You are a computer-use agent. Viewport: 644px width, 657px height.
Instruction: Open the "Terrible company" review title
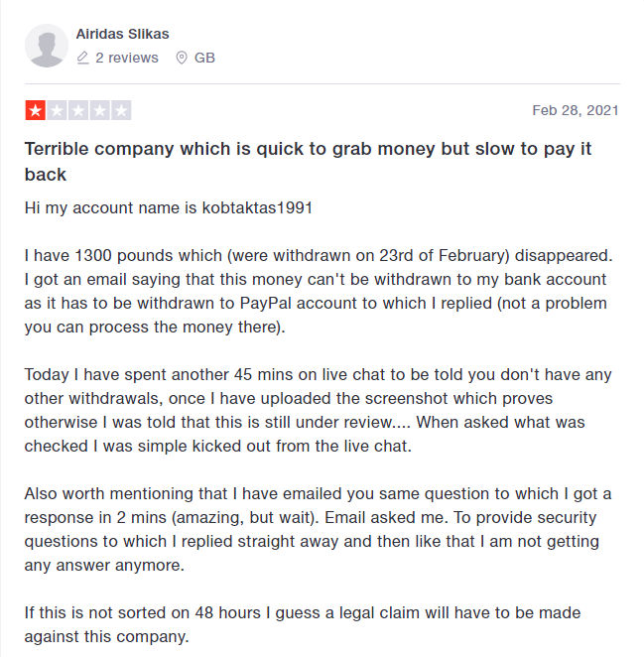(x=308, y=162)
